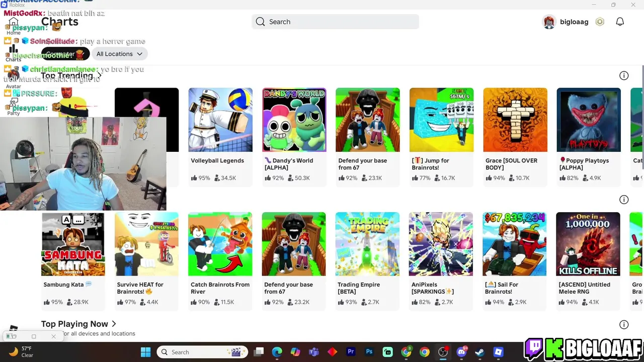Viewport: 644px width, 362px height.
Task: Open Sambung Kata game thumbnail
Action: click(73, 244)
